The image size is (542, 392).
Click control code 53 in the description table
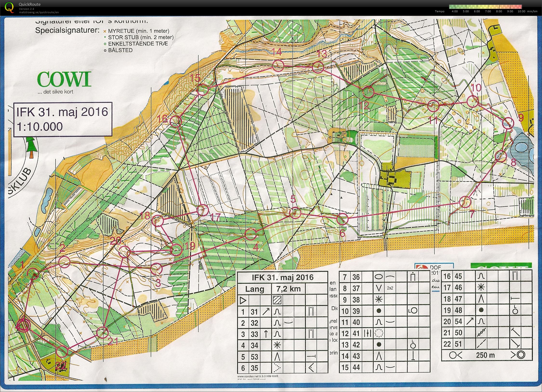tap(254, 357)
